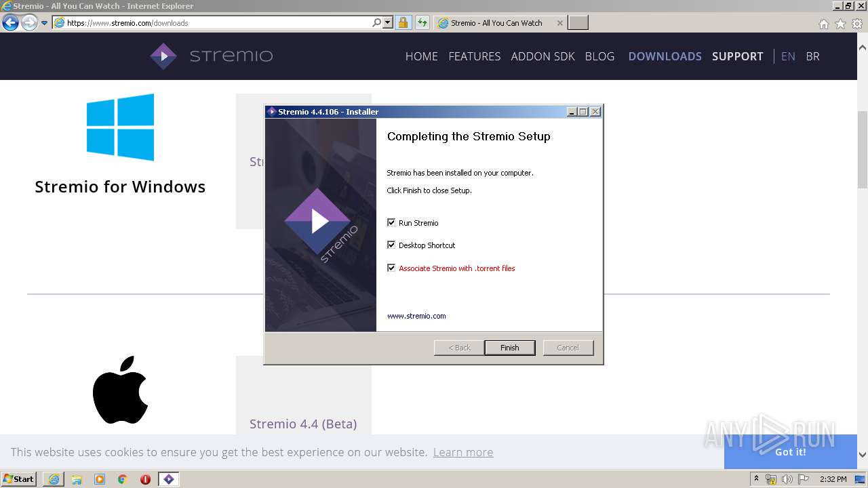The height and width of the screenshot is (488, 868).
Task: Open the file explorer taskbar icon
Action: click(x=77, y=479)
